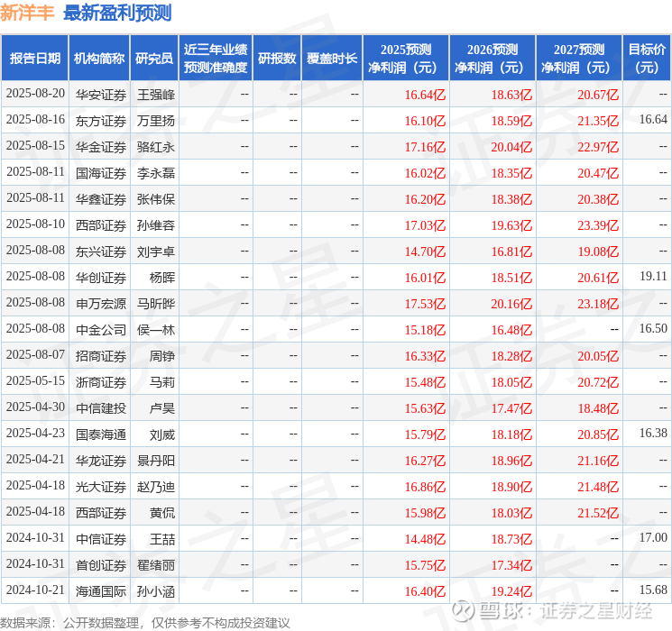Select the 近三年业绩预测准确度 column header

click(216, 59)
